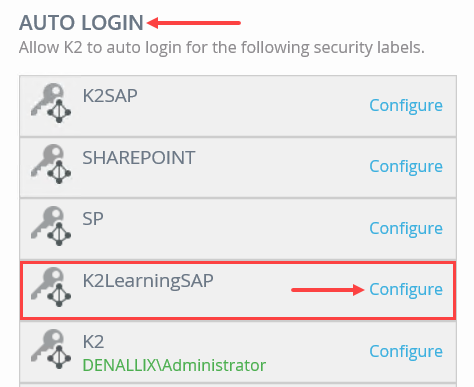Click the key icon next to K2 label
The height and width of the screenshot is (387, 474).
click(x=51, y=349)
